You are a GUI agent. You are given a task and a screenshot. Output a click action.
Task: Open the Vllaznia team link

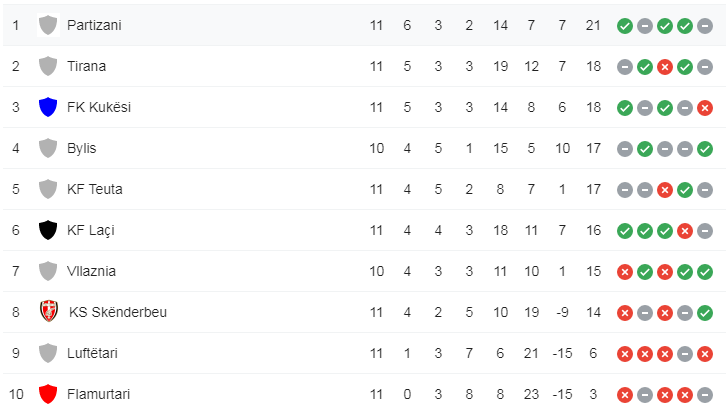pyautogui.click(x=91, y=271)
